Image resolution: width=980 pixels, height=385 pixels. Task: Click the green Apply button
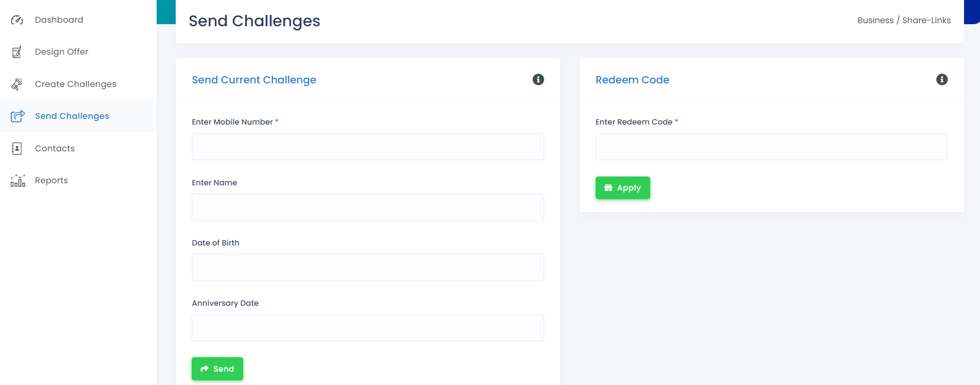623,188
